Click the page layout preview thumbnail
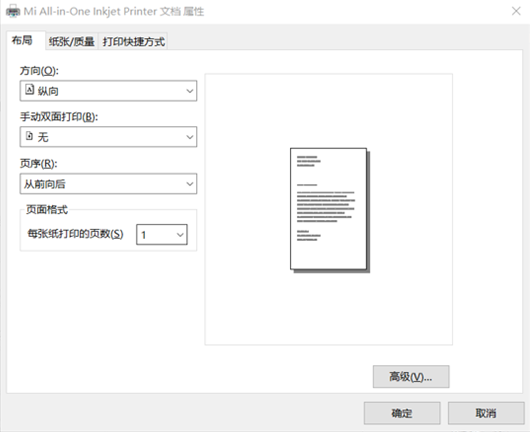Screen dimensions: 530x432 click(x=330, y=210)
